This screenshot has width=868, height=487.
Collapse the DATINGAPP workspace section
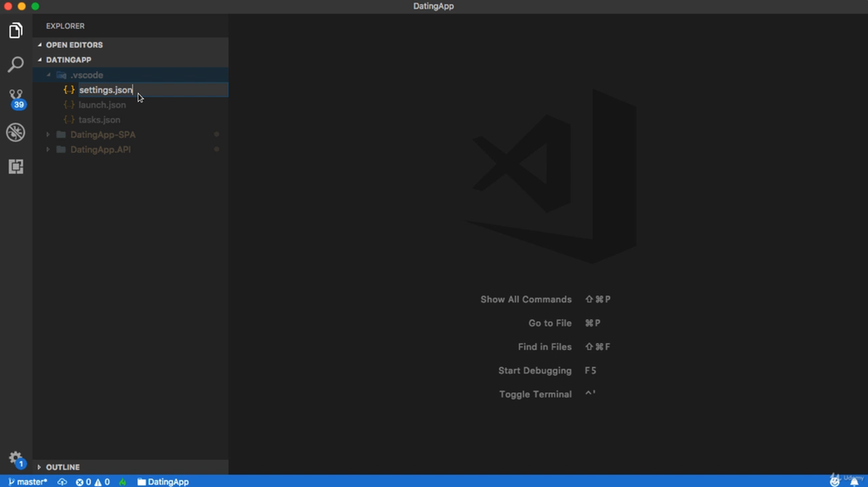(39, 60)
